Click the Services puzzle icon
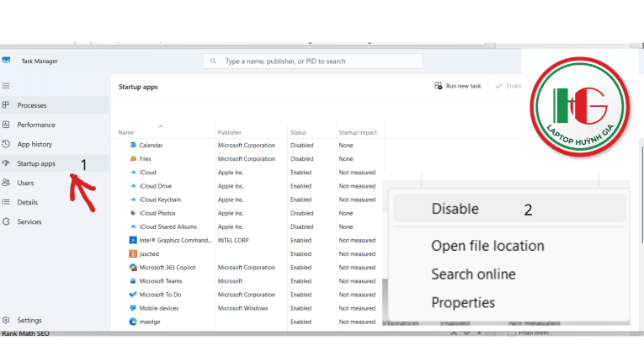The width and height of the screenshot is (644, 362). [x=6, y=221]
